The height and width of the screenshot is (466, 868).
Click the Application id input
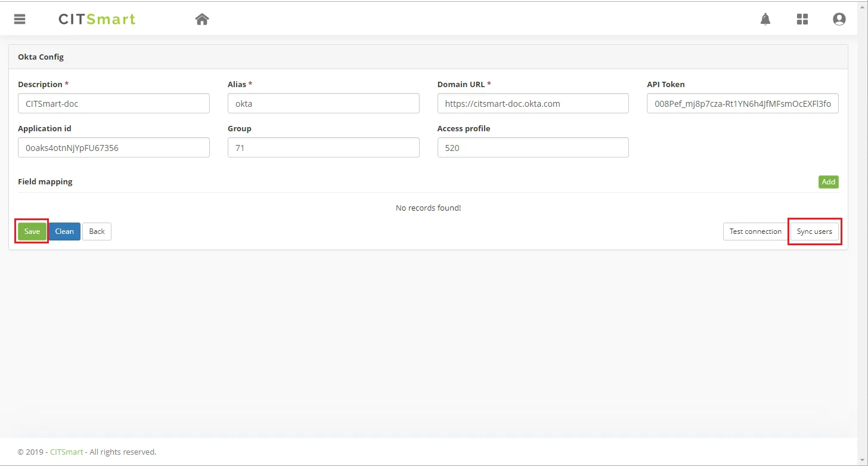pyautogui.click(x=114, y=148)
